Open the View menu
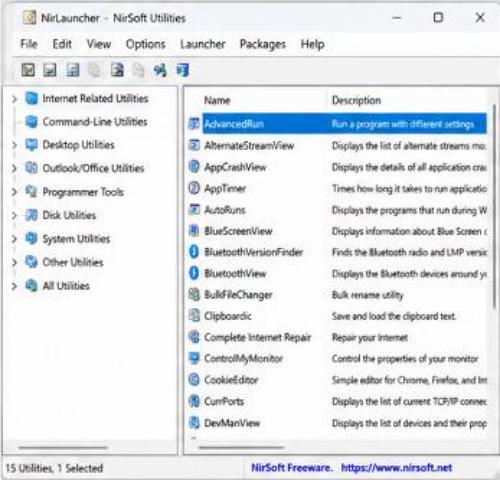The width and height of the screenshot is (500, 480). coord(99,44)
